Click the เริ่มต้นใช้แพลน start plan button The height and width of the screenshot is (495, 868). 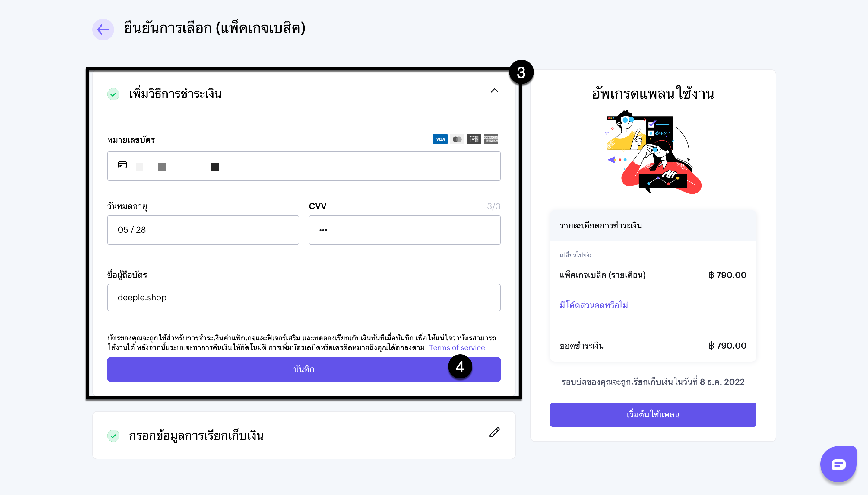(653, 414)
